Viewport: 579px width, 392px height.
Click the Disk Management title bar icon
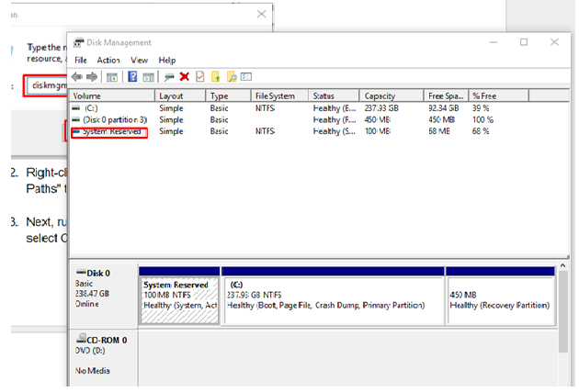click(x=78, y=42)
